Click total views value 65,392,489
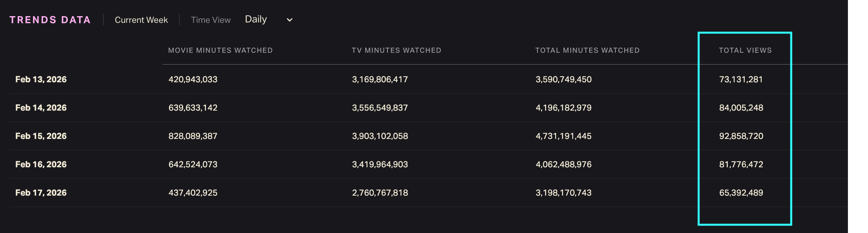Screen dimensions: 868x233 (x=741, y=193)
